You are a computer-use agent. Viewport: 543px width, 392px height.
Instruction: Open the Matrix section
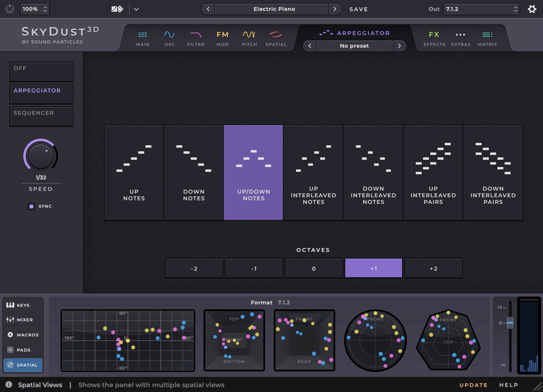(487, 38)
